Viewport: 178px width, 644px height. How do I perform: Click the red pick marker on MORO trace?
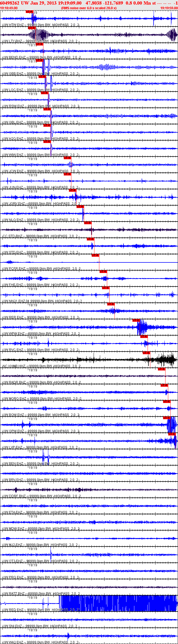click(x=164, y=385)
